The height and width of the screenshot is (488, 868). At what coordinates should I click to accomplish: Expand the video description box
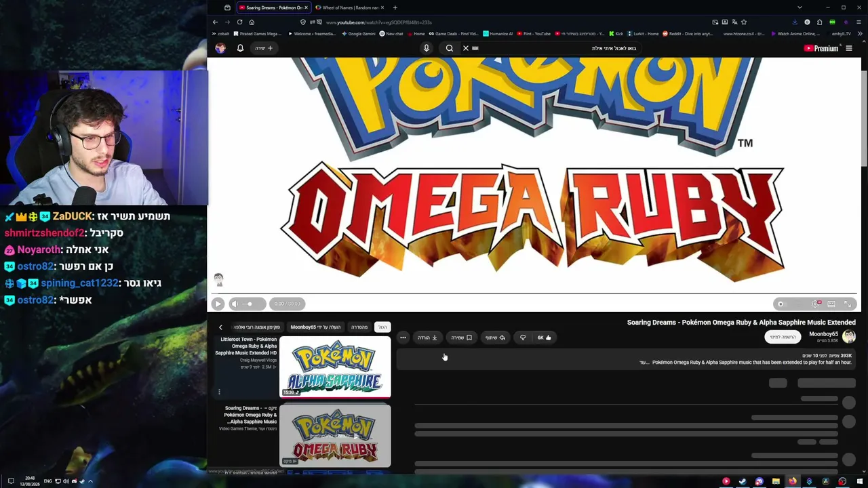626,359
